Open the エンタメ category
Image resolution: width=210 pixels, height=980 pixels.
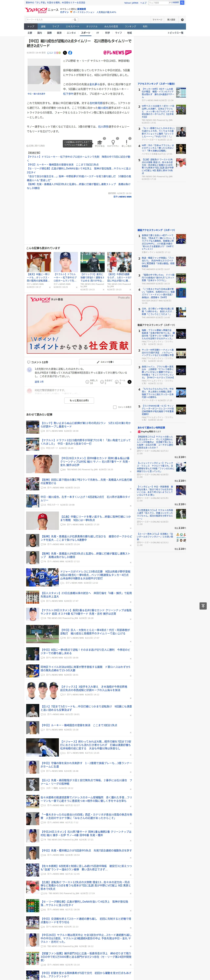click(71, 33)
